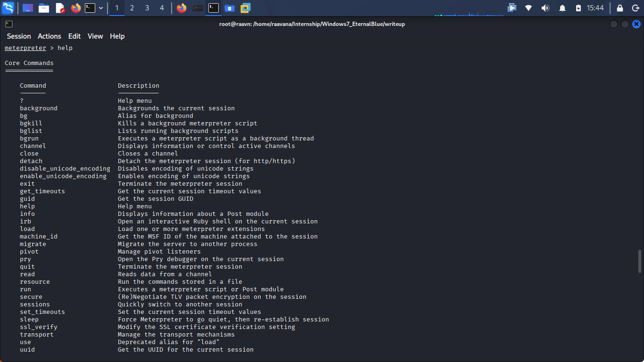Switch to workspace 3
This screenshot has height=362, width=644.
pyautogui.click(x=147, y=8)
